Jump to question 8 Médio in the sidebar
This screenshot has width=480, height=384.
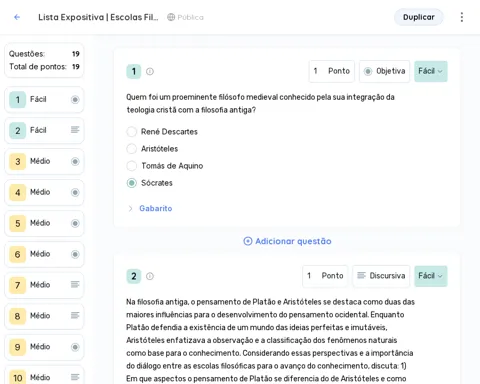44,316
